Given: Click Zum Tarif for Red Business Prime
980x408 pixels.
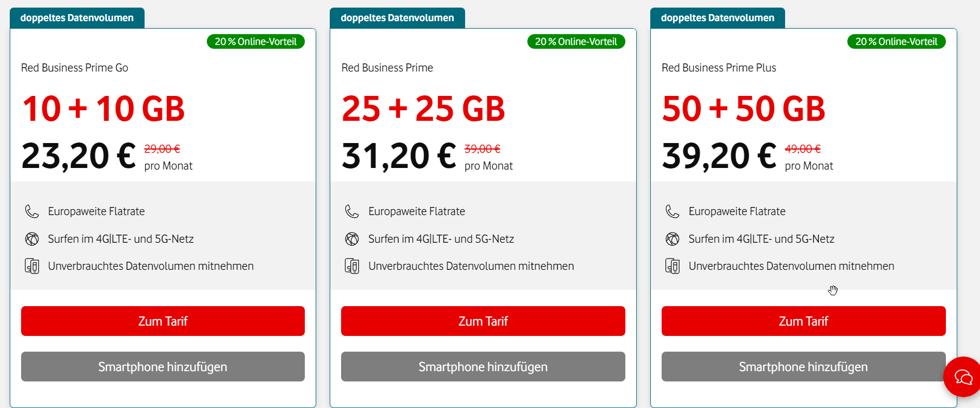Looking at the screenshot, I should pyautogui.click(x=483, y=321).
